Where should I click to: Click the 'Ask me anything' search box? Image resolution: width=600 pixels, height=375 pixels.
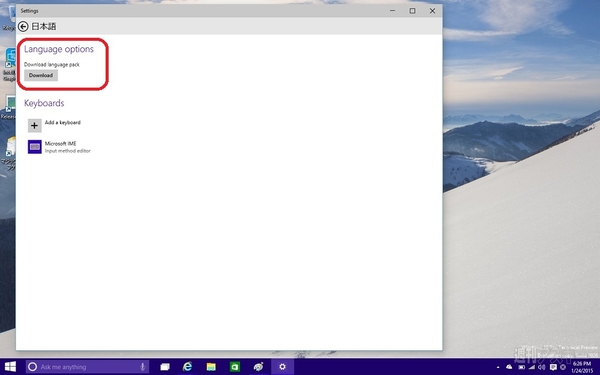click(x=87, y=367)
